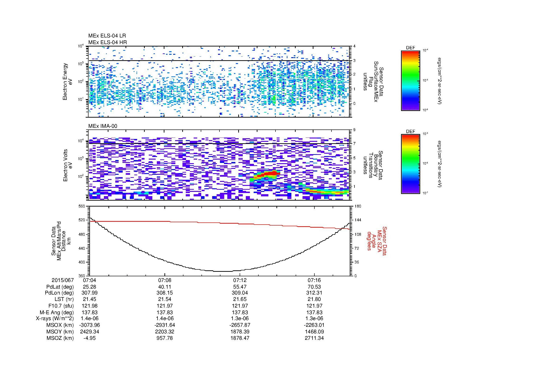Image resolution: width=555 pixels, height=392 pixels.
Task: Click the PdLon value '307.99'
Action: point(89,293)
